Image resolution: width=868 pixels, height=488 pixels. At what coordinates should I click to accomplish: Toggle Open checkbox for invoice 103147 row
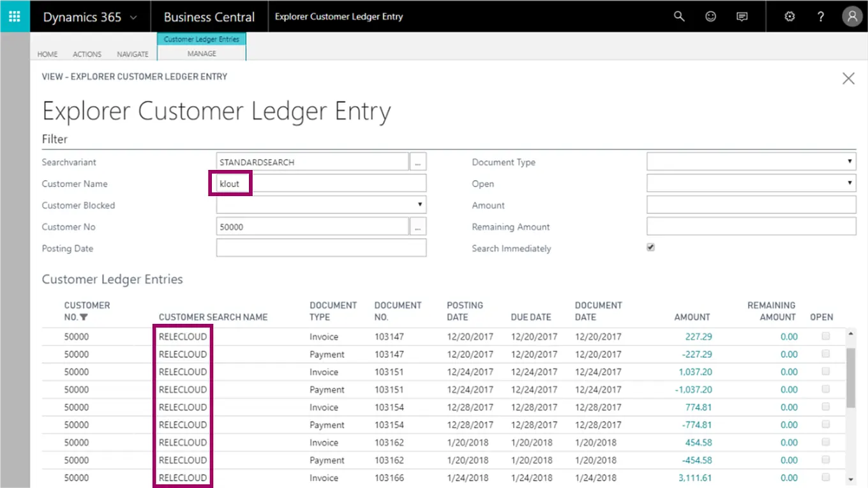pos(826,336)
